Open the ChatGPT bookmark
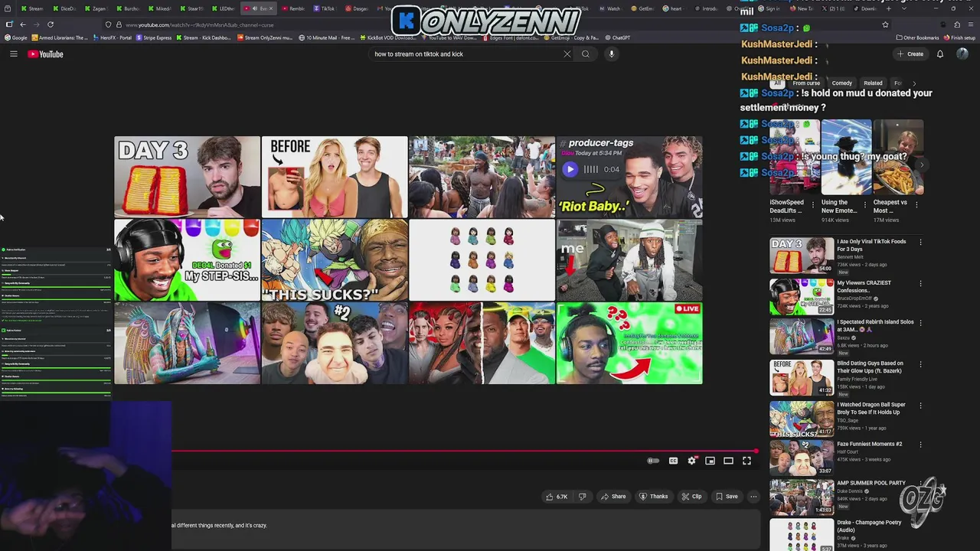 coord(617,37)
